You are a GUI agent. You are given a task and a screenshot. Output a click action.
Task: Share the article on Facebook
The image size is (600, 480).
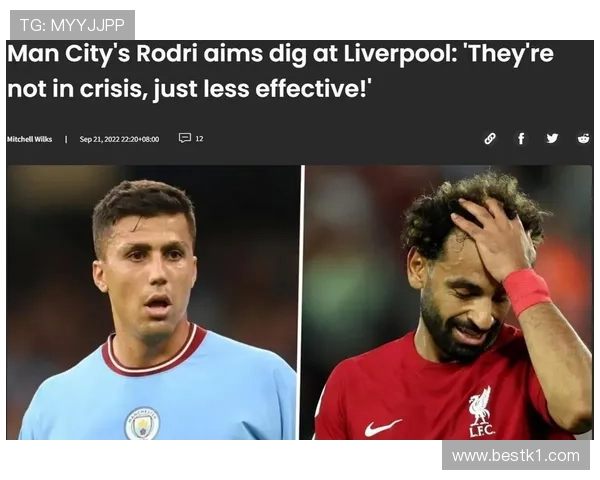(521, 139)
